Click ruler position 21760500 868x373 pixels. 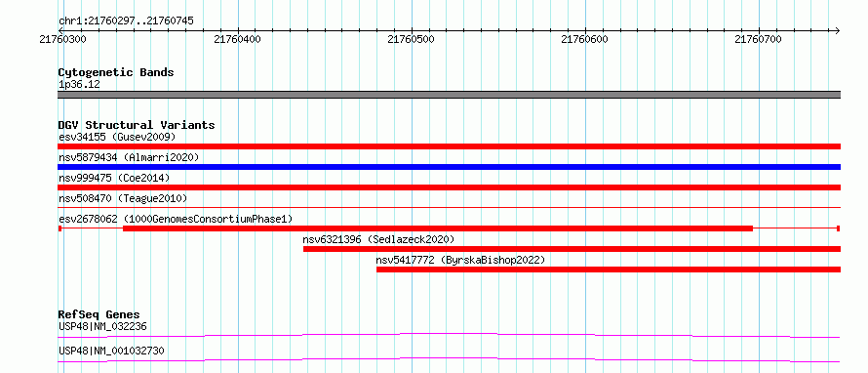[x=411, y=39]
